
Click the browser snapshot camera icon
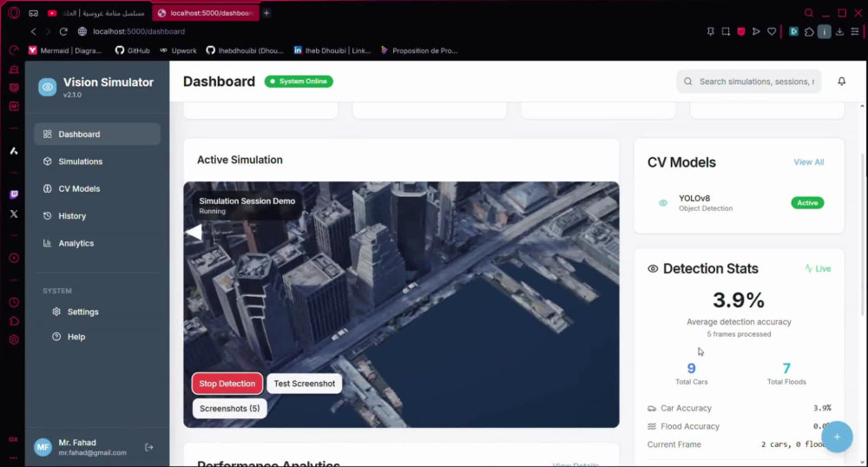point(726,31)
